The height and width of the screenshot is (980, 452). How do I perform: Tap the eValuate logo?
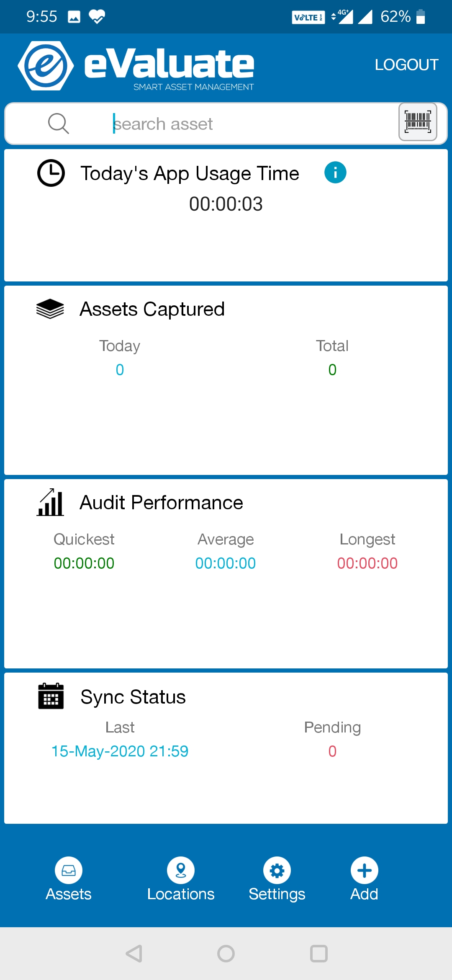(136, 66)
